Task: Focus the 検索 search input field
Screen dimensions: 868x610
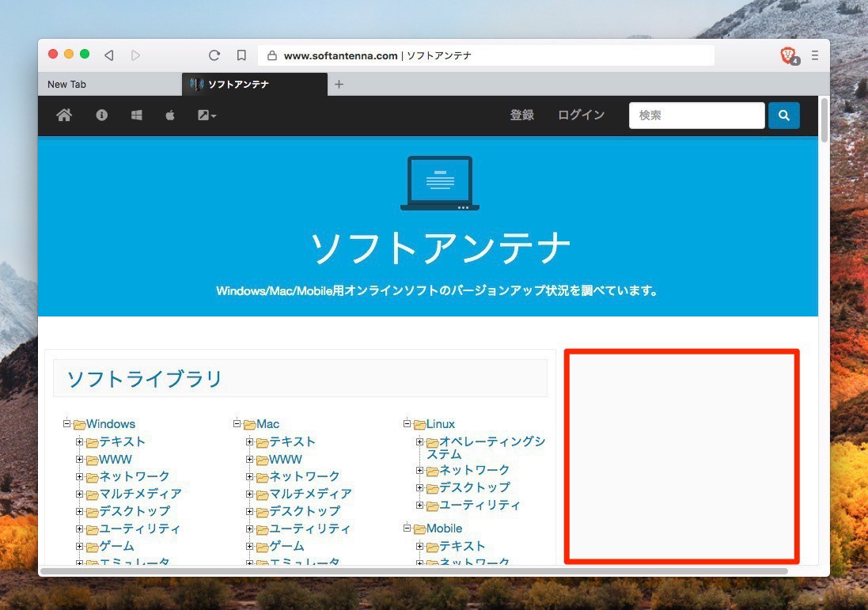Action: [697, 116]
